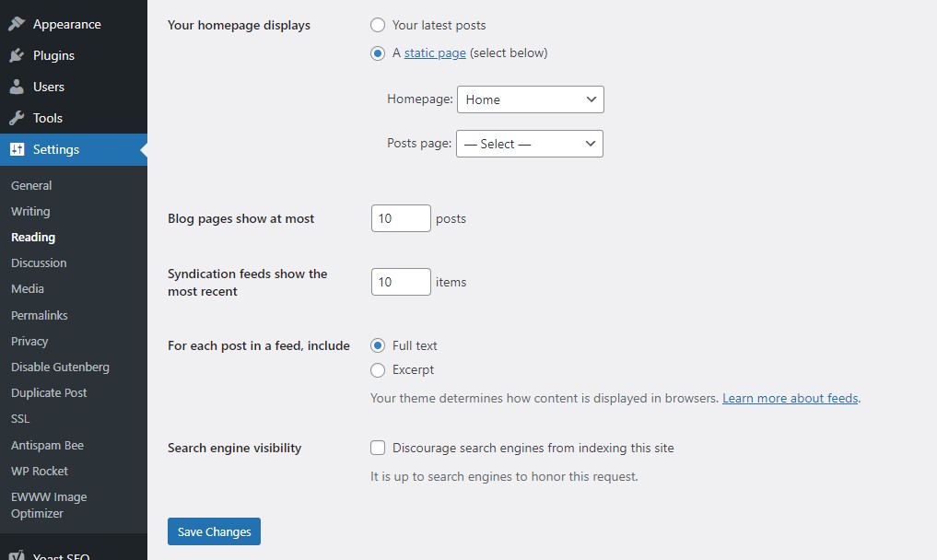Follow the 'static page' link

435,52
